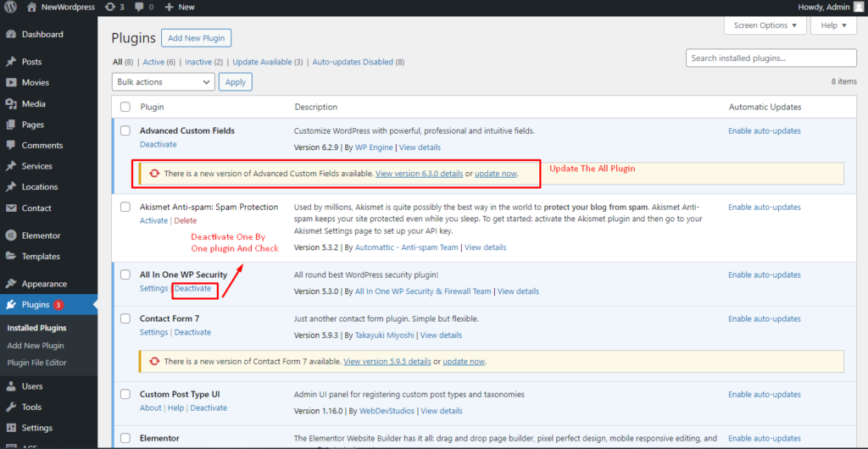Screen dimensions: 868x449
Task: Open Locations sidebar icon
Action: (x=10, y=187)
